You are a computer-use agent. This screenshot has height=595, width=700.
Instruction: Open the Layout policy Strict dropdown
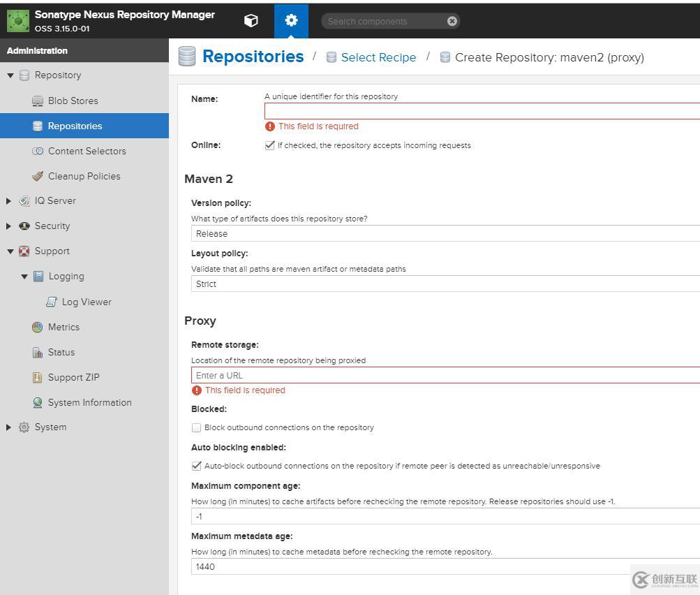(x=445, y=284)
